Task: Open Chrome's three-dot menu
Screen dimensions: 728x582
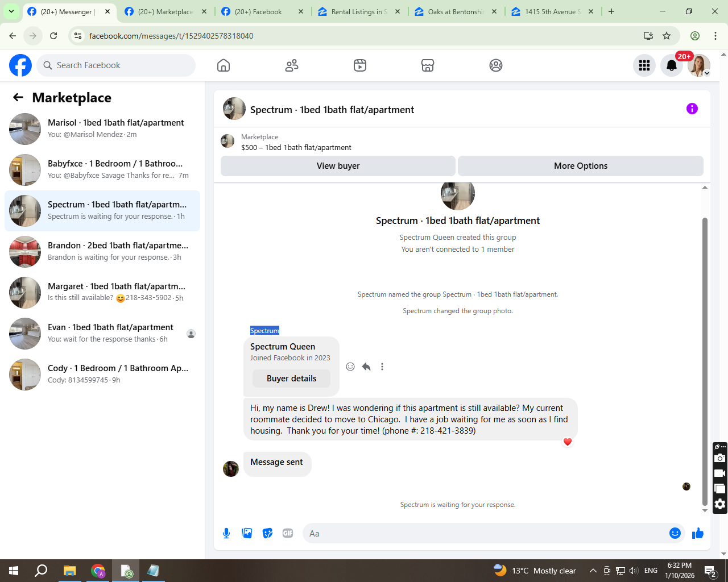Action: click(715, 36)
